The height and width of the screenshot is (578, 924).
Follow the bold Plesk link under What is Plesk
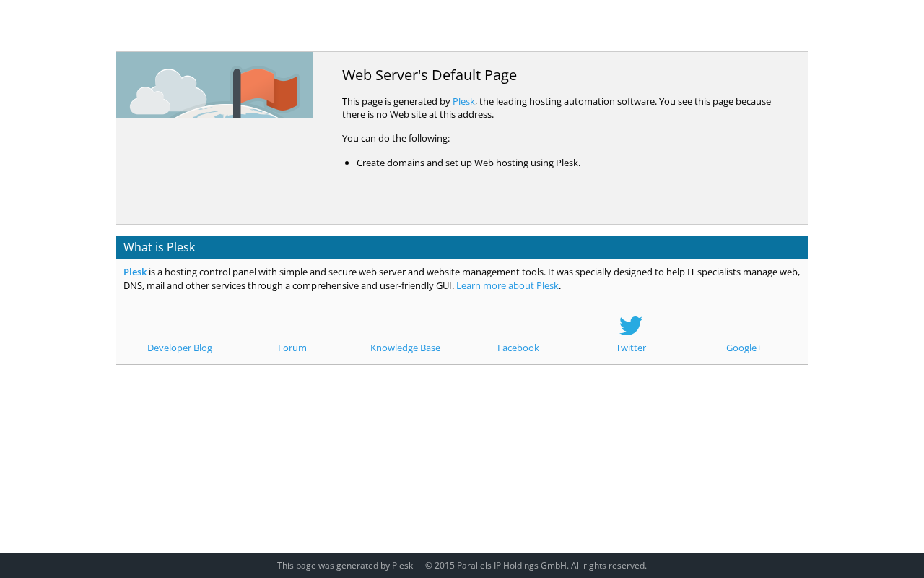tap(135, 272)
